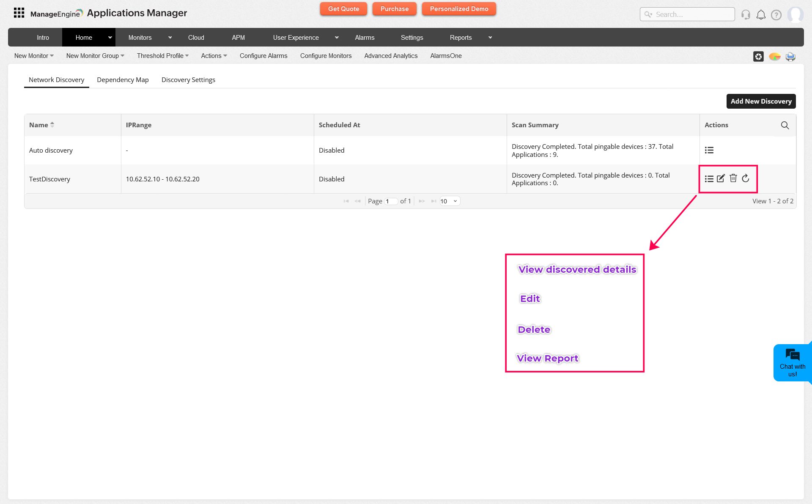Click the printer icon
The image size is (812, 504).
tap(790, 57)
